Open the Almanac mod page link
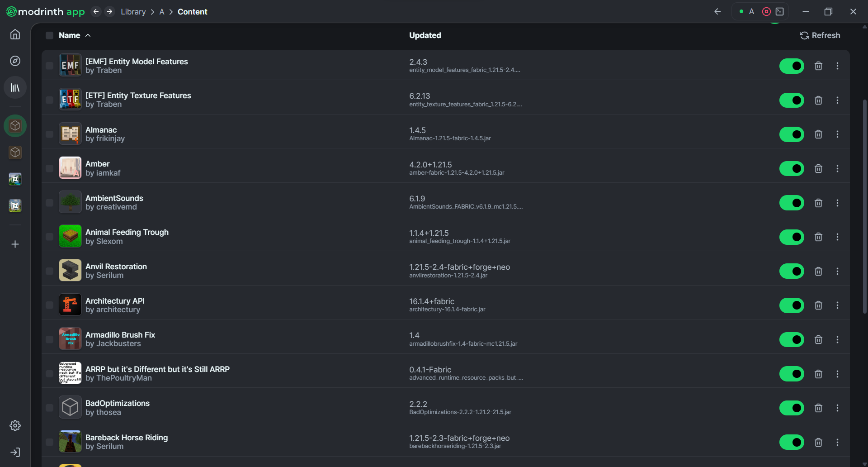This screenshot has height=467, width=868. click(x=101, y=130)
